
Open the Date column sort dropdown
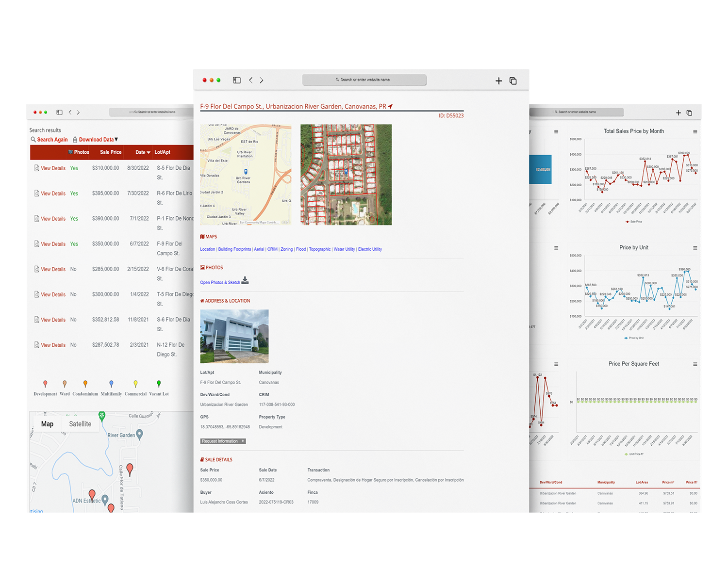coord(148,152)
